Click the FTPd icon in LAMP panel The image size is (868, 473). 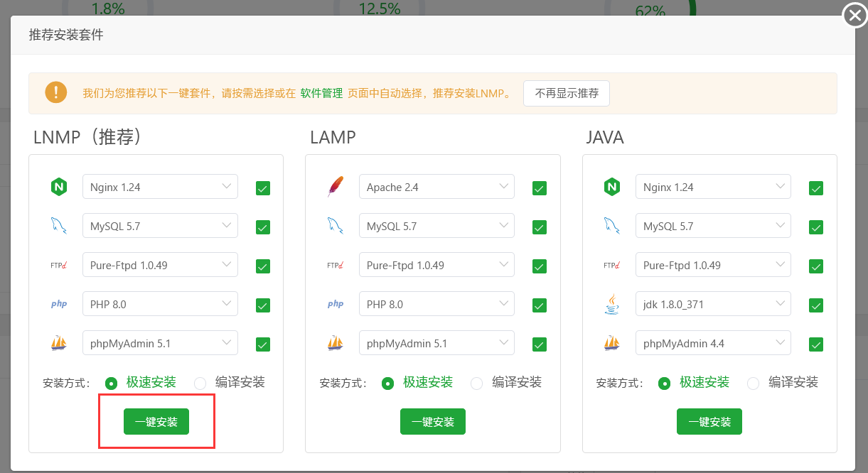[x=335, y=266]
